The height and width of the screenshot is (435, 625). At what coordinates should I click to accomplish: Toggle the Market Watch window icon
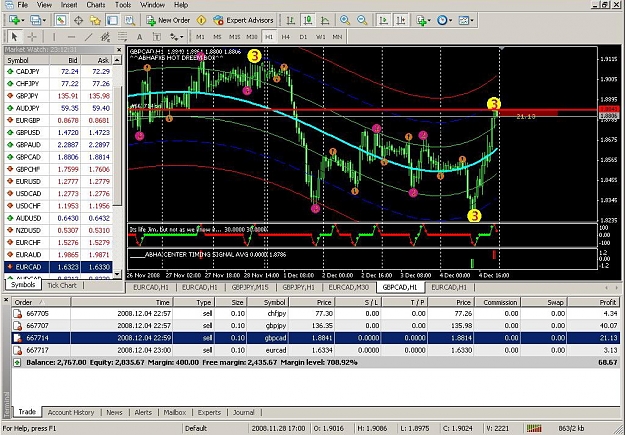pyautogui.click(x=61, y=20)
